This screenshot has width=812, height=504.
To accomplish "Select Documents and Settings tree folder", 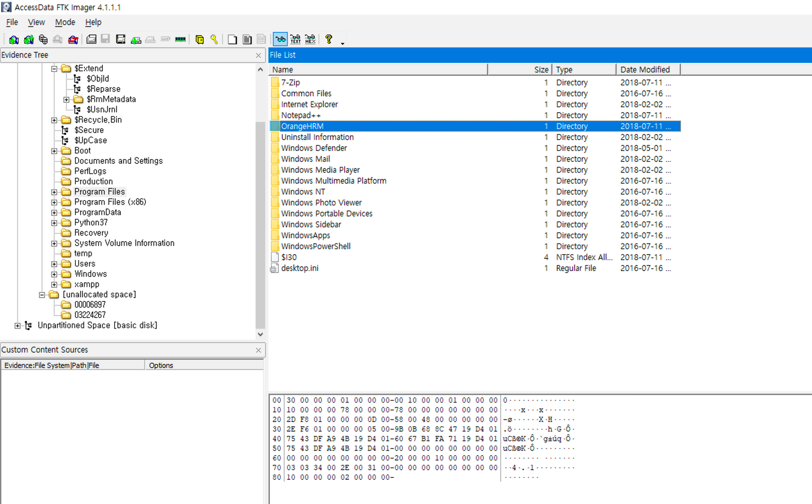I will (118, 161).
